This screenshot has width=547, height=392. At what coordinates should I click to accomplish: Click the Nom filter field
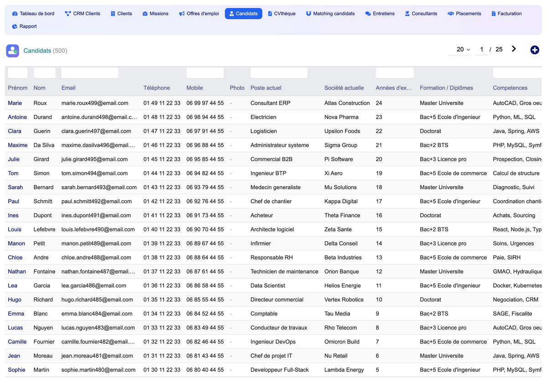coord(45,73)
